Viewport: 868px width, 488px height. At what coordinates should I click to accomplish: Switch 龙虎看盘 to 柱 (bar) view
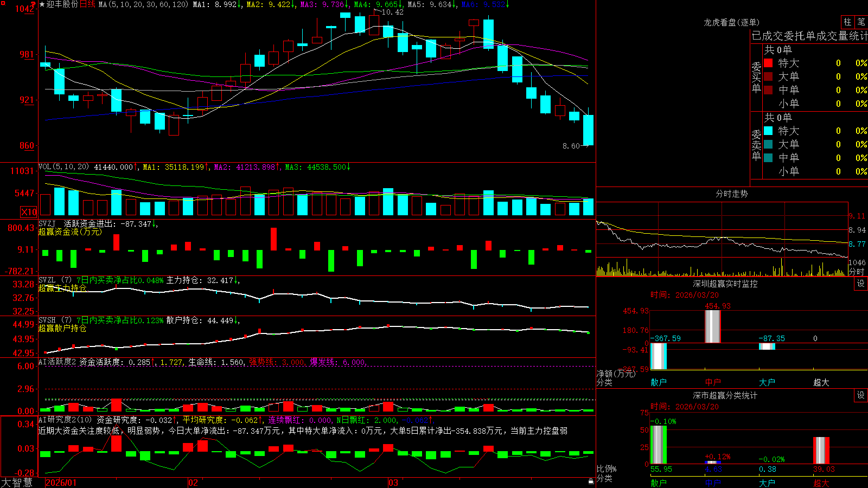pyautogui.click(x=847, y=22)
